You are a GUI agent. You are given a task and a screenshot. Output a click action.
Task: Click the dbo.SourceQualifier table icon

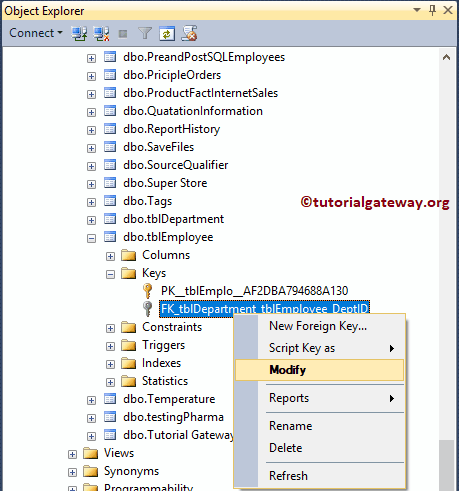[110, 165]
